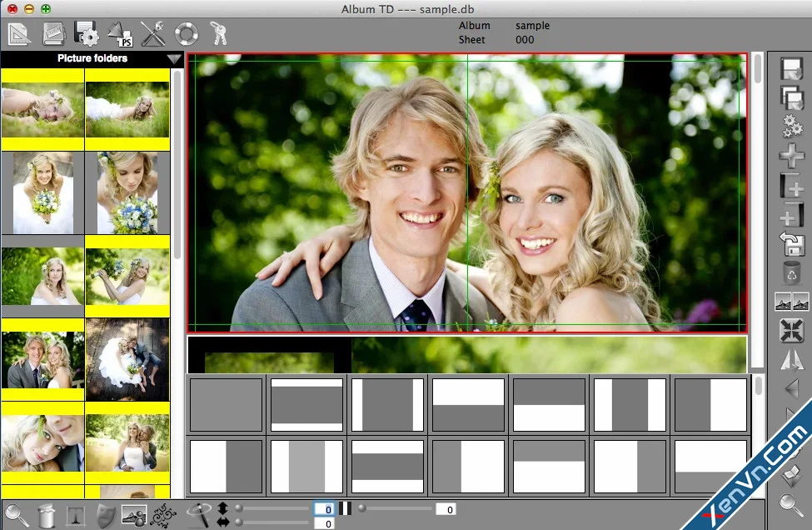Click the export to PS icon
The image size is (812, 530).
coord(120,34)
